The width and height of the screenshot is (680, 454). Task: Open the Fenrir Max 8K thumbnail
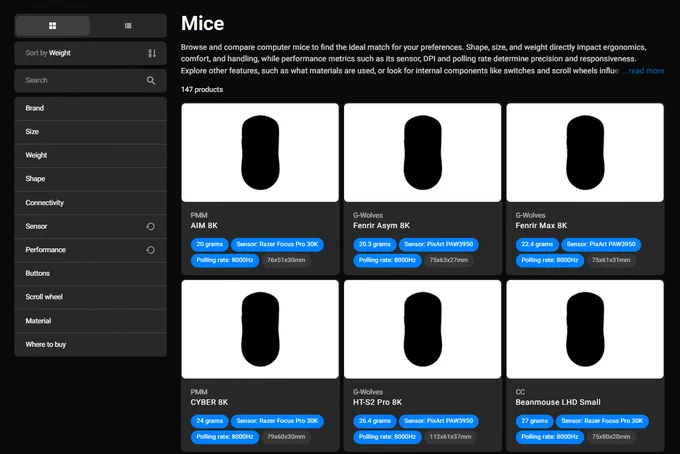585,152
